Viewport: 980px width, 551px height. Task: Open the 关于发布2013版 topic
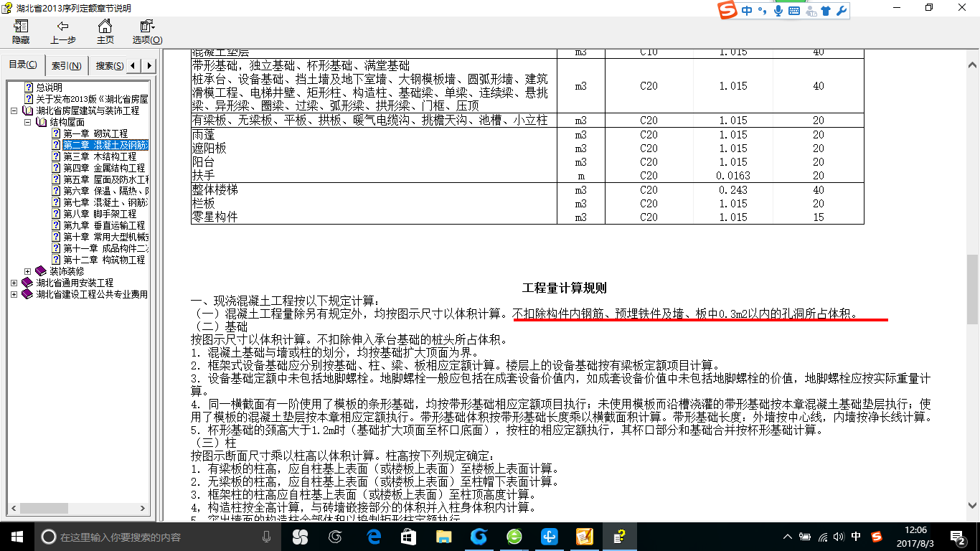(92, 99)
